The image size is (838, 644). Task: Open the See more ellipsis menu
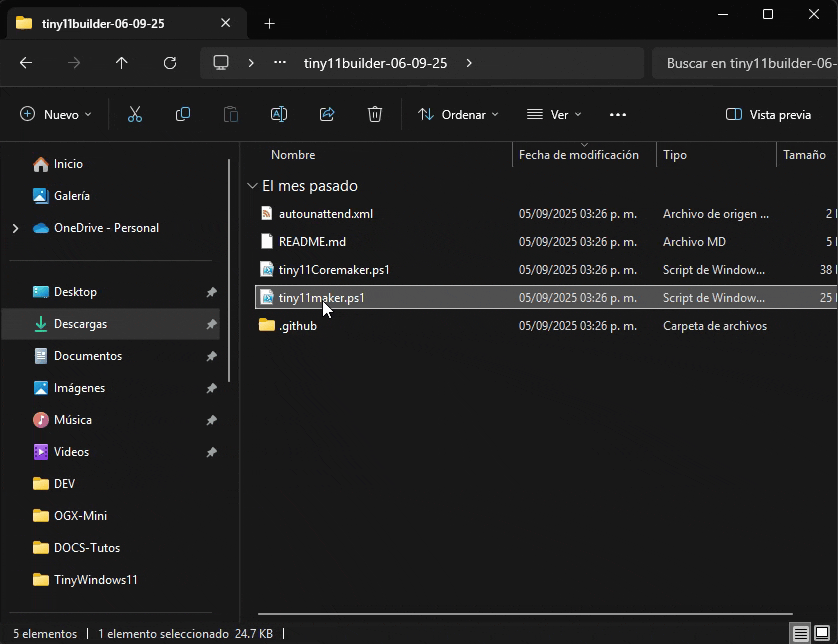pyautogui.click(x=618, y=115)
